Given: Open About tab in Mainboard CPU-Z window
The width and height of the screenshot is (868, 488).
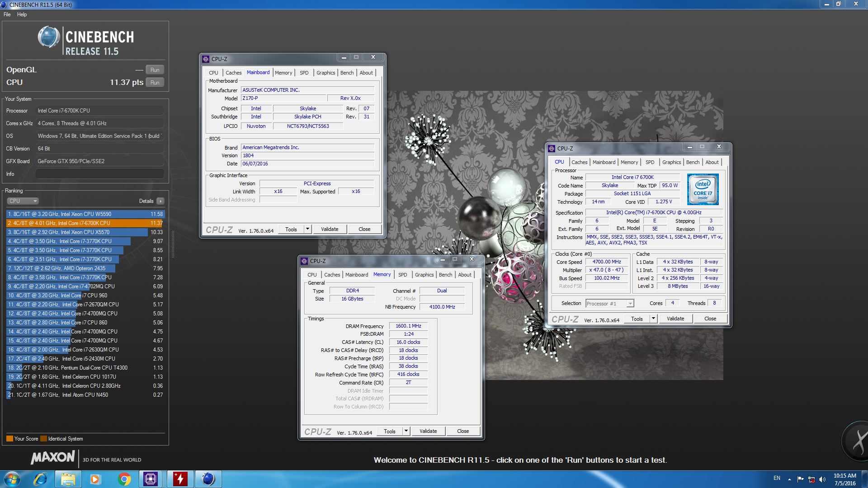Looking at the screenshot, I should coord(366,73).
